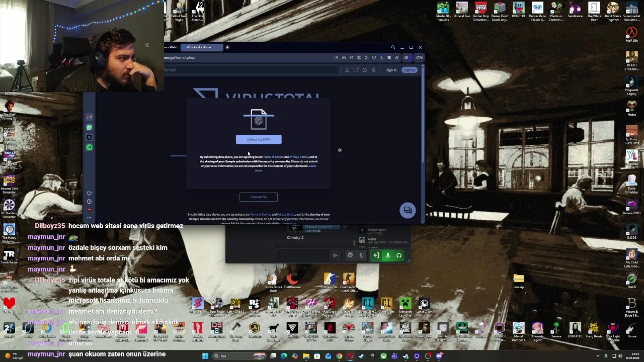Open emoji picker in Steam chat
The image size is (644, 362).
[350, 255]
